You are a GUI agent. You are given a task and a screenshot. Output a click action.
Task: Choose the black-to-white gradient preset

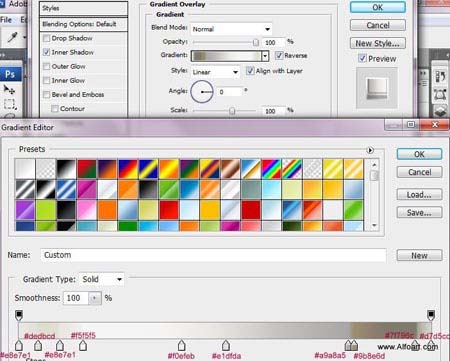point(66,169)
